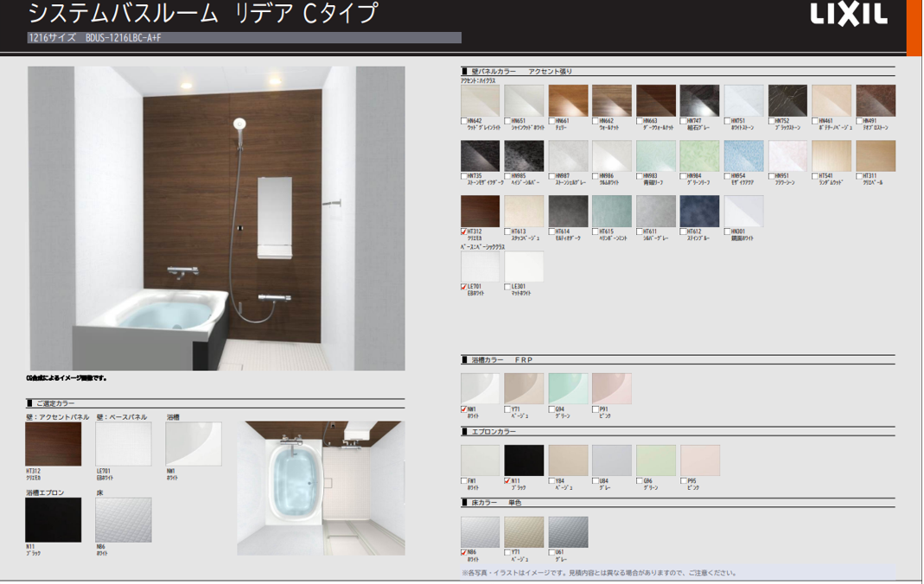The width and height of the screenshot is (924, 584).
Task: Click the HN663 dark walnut swatch
Action: (655, 101)
